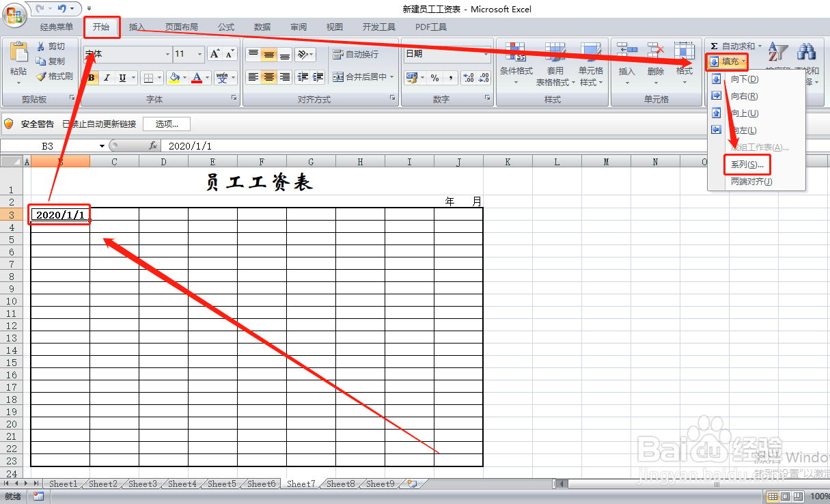Toggle bold formatting
The width and height of the screenshot is (830, 504).
click(x=91, y=78)
